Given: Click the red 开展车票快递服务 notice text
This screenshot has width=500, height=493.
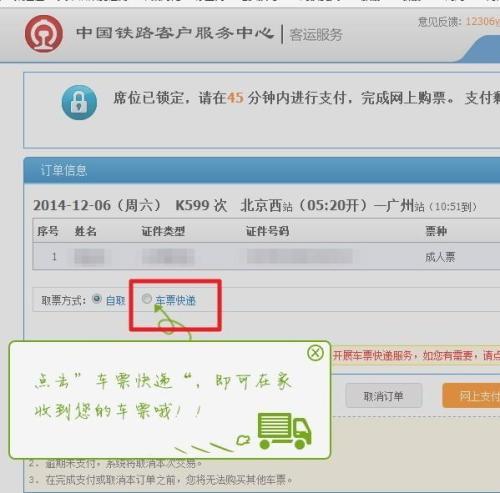Looking at the screenshot, I should tap(416, 356).
